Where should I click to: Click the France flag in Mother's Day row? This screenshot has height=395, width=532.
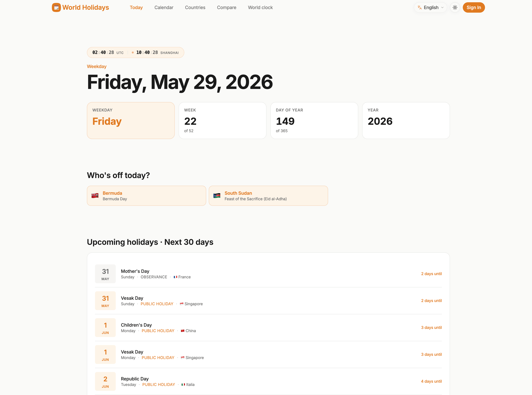175,277
